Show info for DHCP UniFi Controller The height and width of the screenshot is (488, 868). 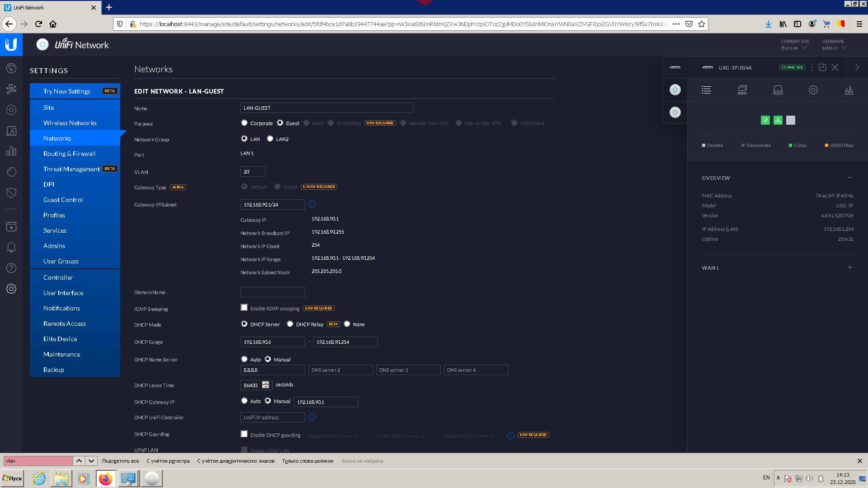[x=312, y=417]
